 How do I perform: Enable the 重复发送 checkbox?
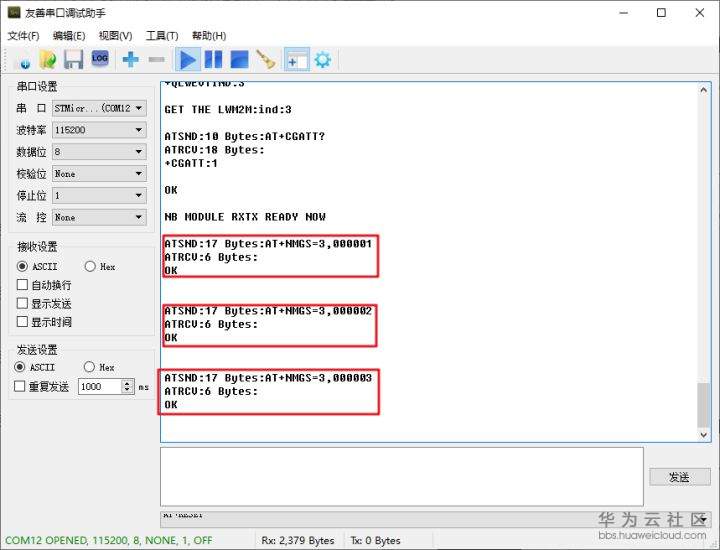[x=19, y=386]
